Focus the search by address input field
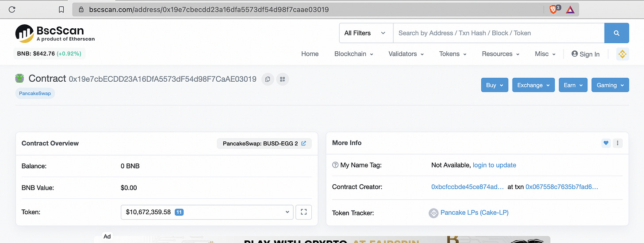The image size is (644, 243). (x=499, y=33)
